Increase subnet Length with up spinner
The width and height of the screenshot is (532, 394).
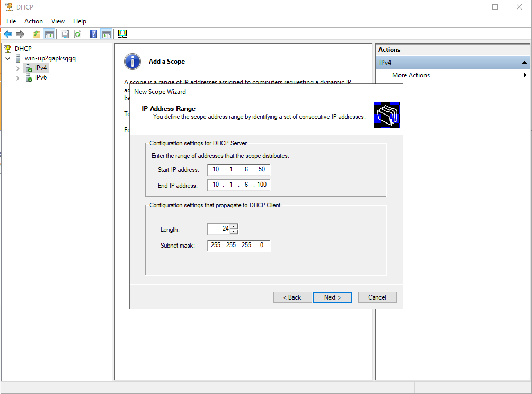[234, 226]
